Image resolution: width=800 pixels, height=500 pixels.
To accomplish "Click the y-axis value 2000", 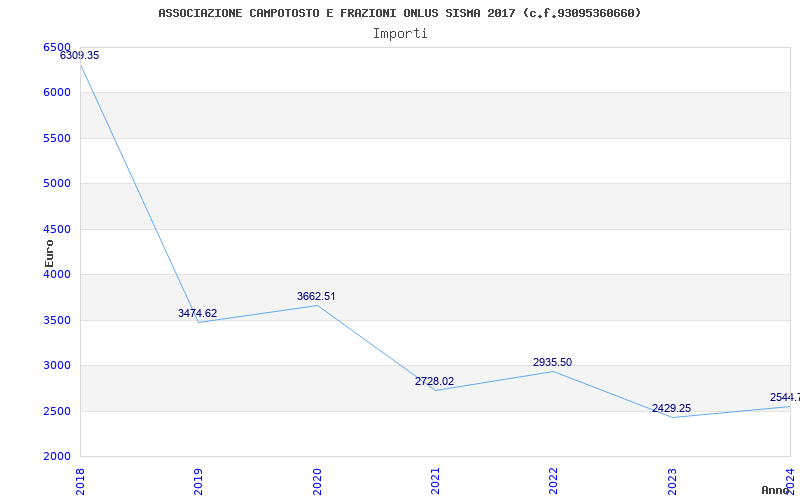I will click(57, 456).
